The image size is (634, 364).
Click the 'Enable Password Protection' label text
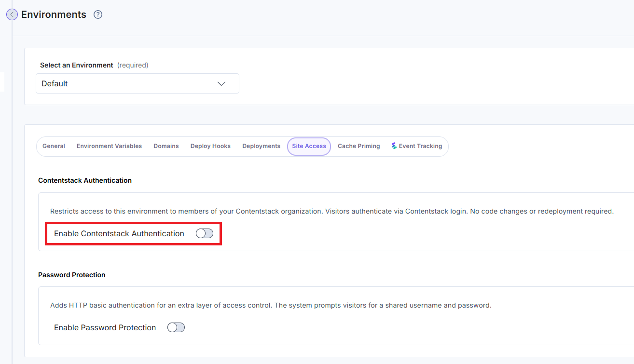[x=105, y=328]
